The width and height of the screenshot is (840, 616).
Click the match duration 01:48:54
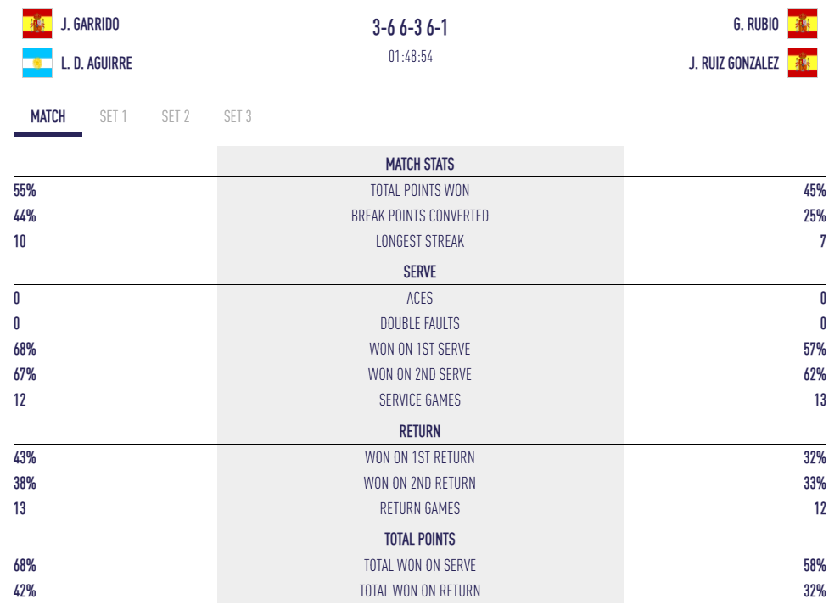(x=411, y=57)
